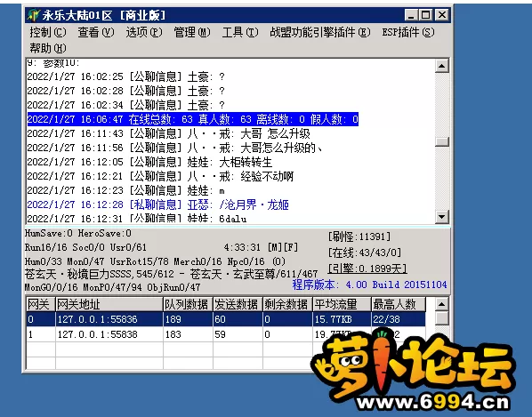Select log line 16:12:23 娃娃: m
The height and width of the screenshot is (417, 532).
[125, 190]
